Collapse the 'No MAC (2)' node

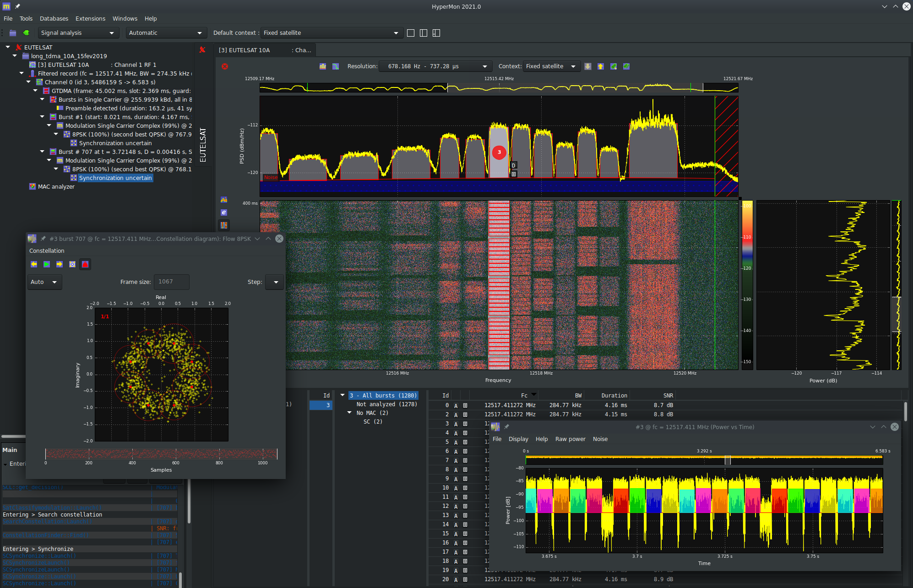coord(349,413)
